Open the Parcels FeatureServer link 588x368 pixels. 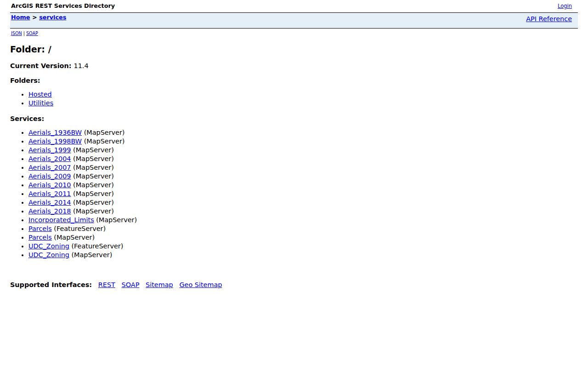[x=40, y=229]
